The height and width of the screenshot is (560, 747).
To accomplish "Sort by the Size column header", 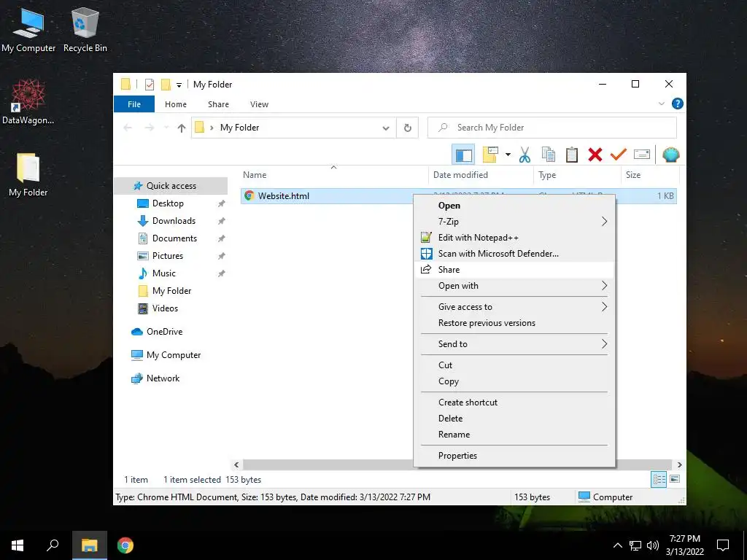I will point(650,175).
